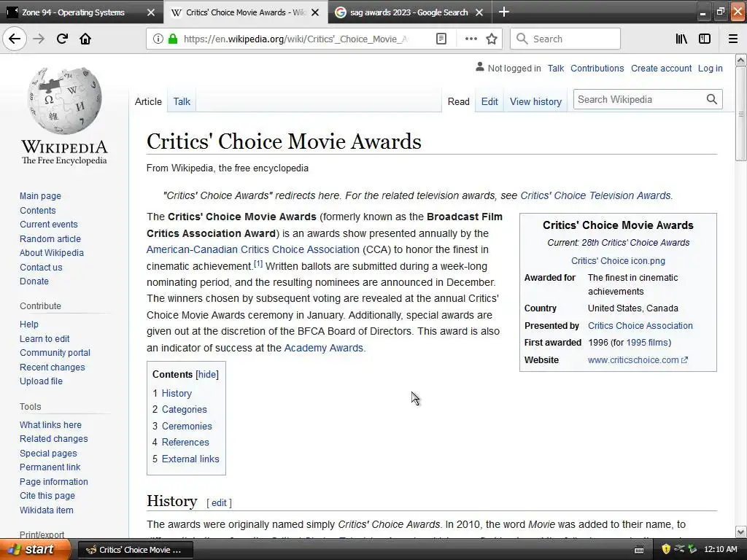Jump to History in Contents
The width and height of the screenshot is (747, 560).
tap(177, 393)
